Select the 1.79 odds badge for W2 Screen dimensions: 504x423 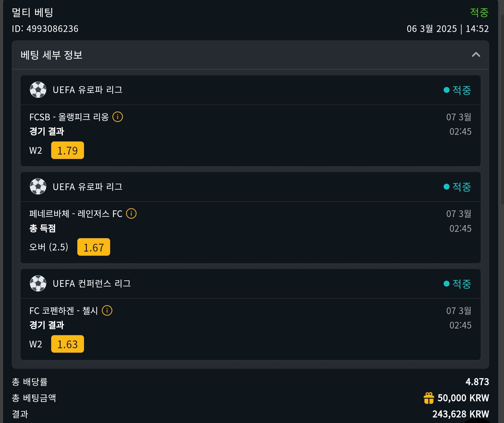68,150
